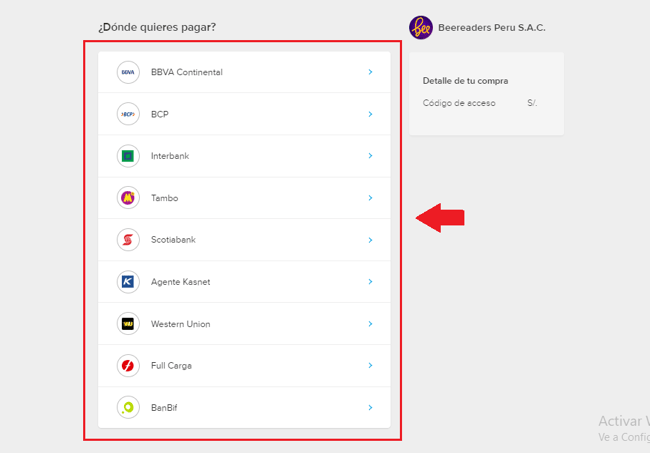Select the Full Carga logo icon
The height and width of the screenshot is (453, 650).
128,366
